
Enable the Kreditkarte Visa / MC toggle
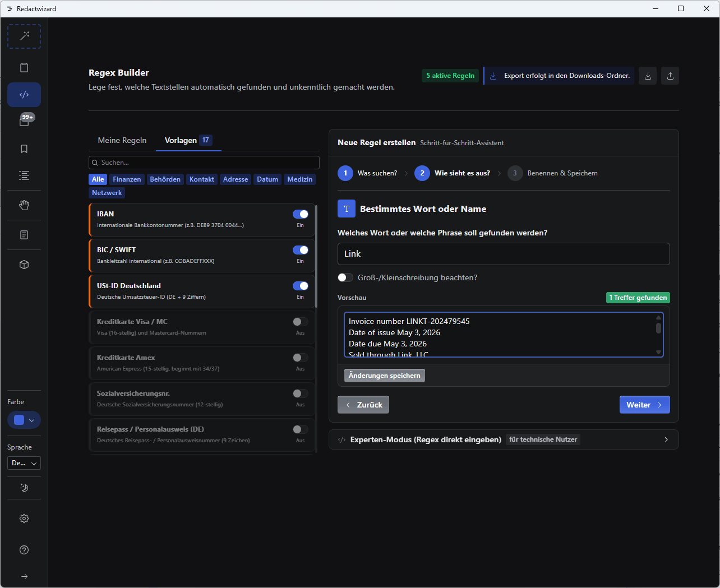click(x=301, y=322)
